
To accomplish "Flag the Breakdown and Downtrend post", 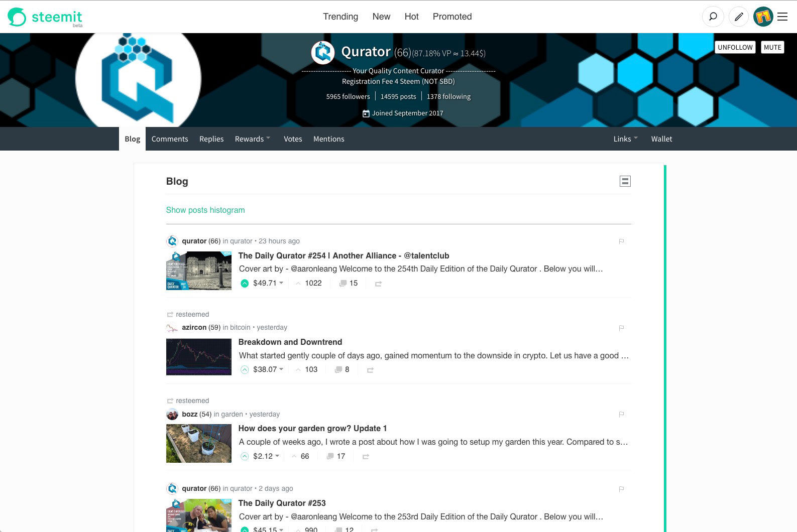I will point(621,328).
